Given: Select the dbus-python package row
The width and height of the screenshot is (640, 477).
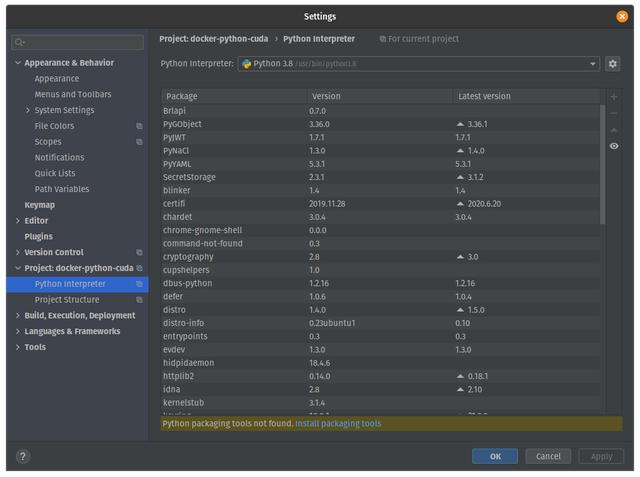Looking at the screenshot, I should (380, 283).
